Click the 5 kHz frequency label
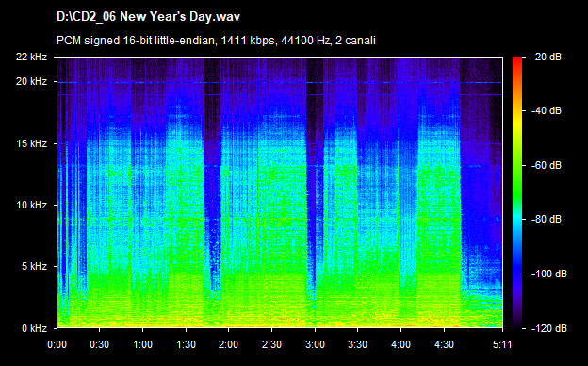This screenshot has height=366, width=588. point(34,267)
